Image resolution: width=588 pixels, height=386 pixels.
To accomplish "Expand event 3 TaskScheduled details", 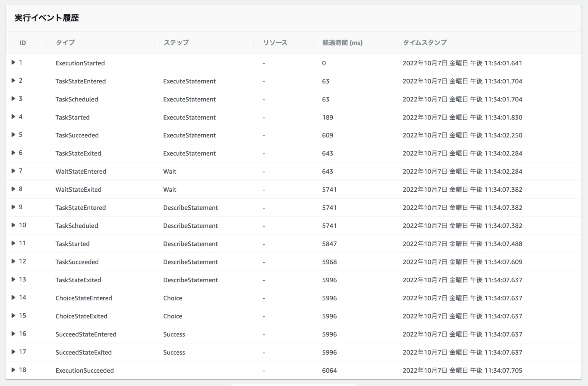I will [13, 99].
